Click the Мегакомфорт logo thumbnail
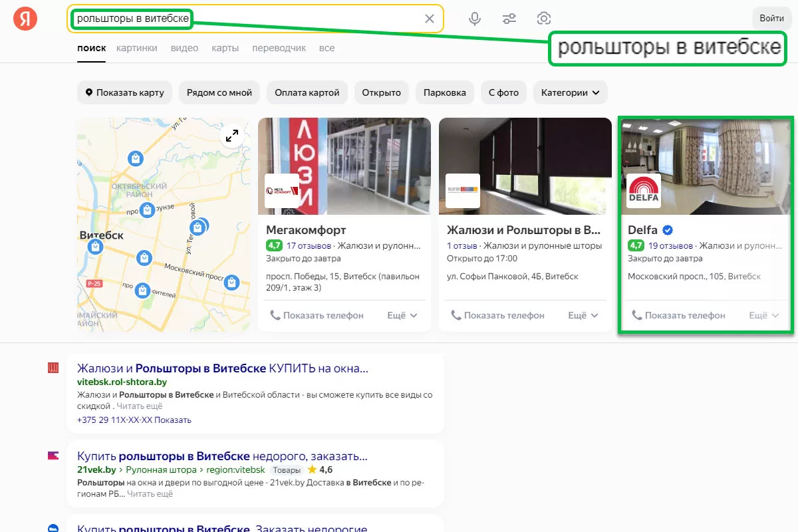The image size is (798, 532). (282, 191)
